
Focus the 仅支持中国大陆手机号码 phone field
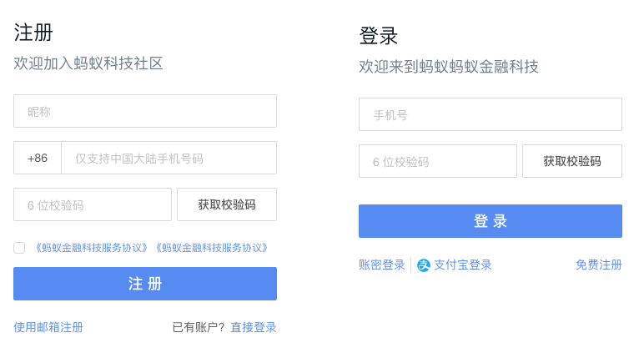(169, 158)
